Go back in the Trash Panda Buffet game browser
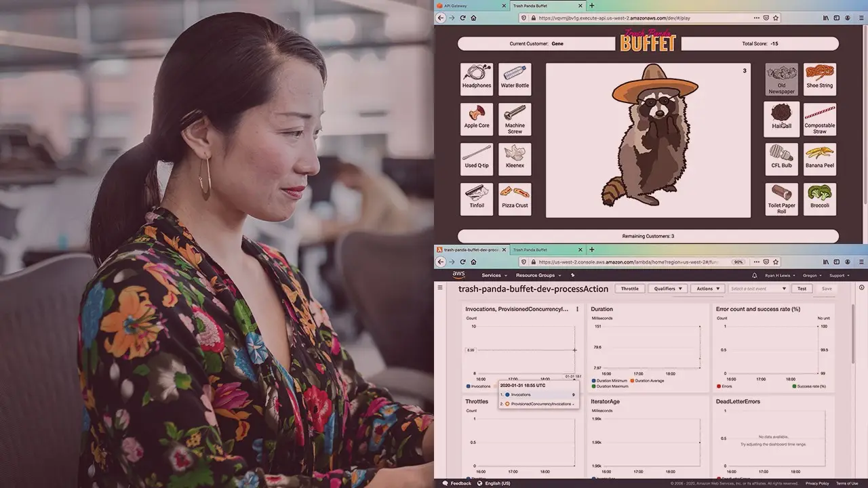The height and width of the screenshot is (488, 868). [x=441, y=18]
